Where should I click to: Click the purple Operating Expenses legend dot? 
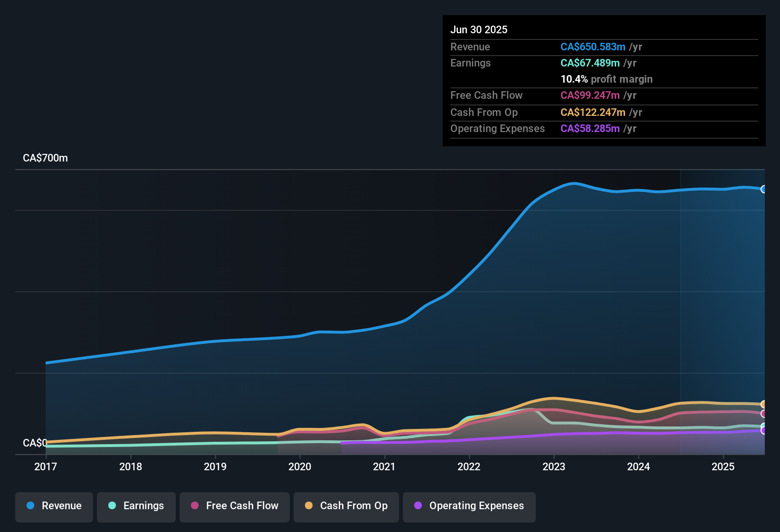(418, 505)
